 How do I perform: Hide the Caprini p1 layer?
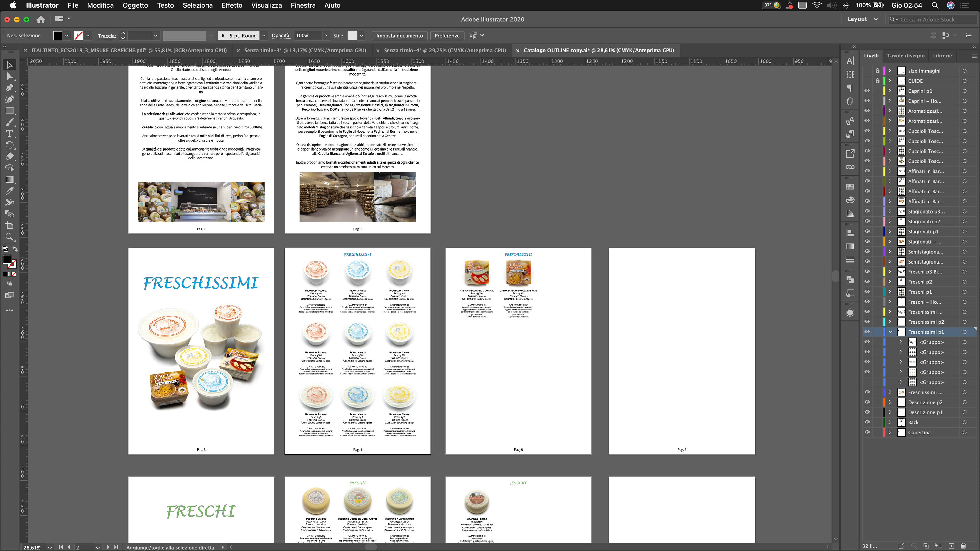pos(867,91)
